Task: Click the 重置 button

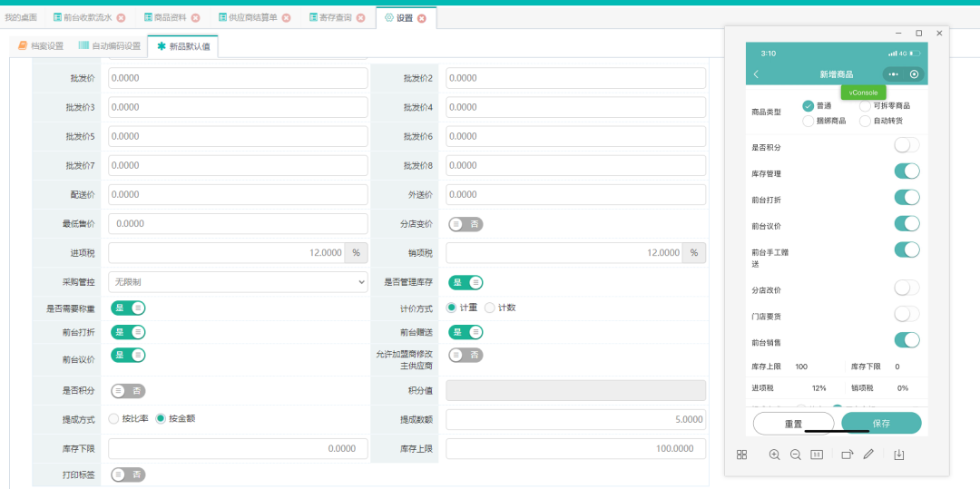Action: pyautogui.click(x=793, y=424)
